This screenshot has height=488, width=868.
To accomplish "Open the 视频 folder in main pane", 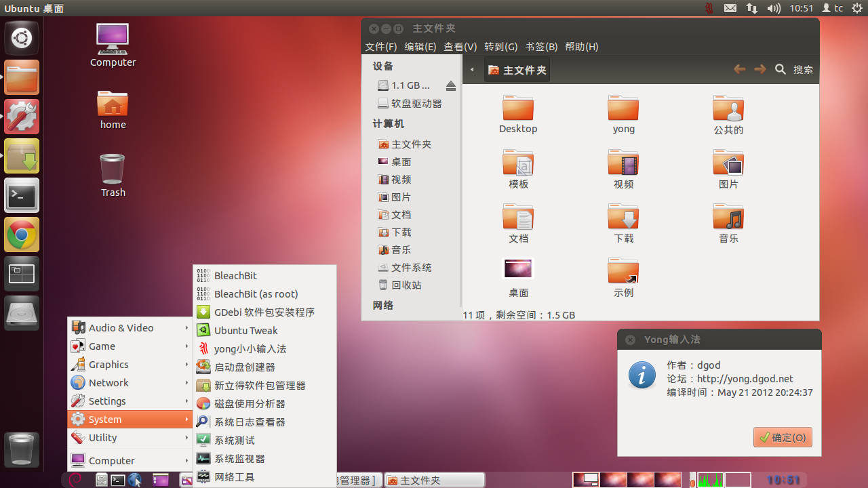I will [x=624, y=169].
